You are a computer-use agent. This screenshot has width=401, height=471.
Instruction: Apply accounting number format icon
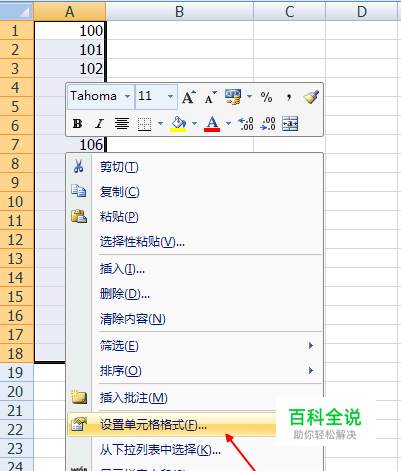pyautogui.click(x=233, y=97)
